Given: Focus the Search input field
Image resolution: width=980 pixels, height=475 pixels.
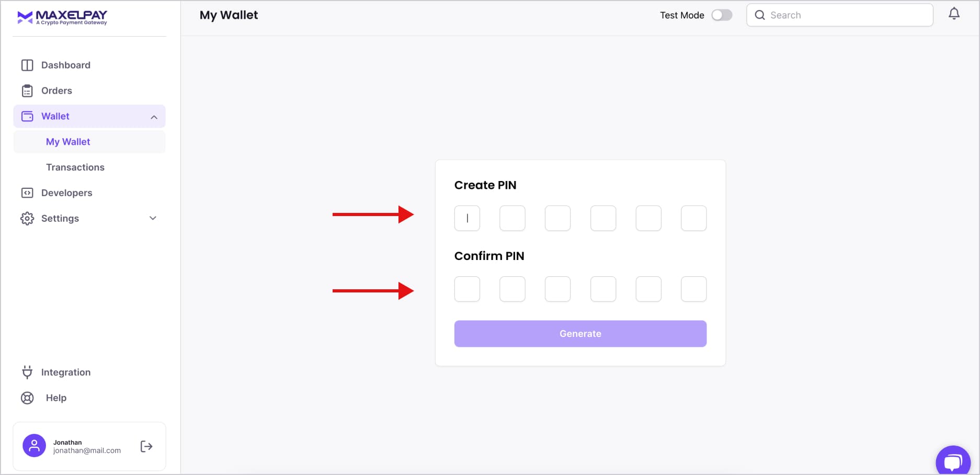Looking at the screenshot, I should [847, 15].
